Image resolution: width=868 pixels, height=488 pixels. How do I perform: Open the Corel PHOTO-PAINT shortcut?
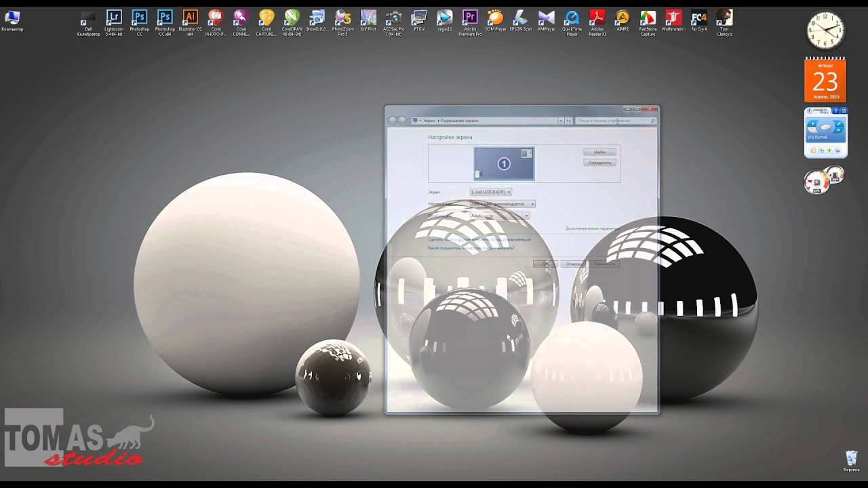pos(216,23)
